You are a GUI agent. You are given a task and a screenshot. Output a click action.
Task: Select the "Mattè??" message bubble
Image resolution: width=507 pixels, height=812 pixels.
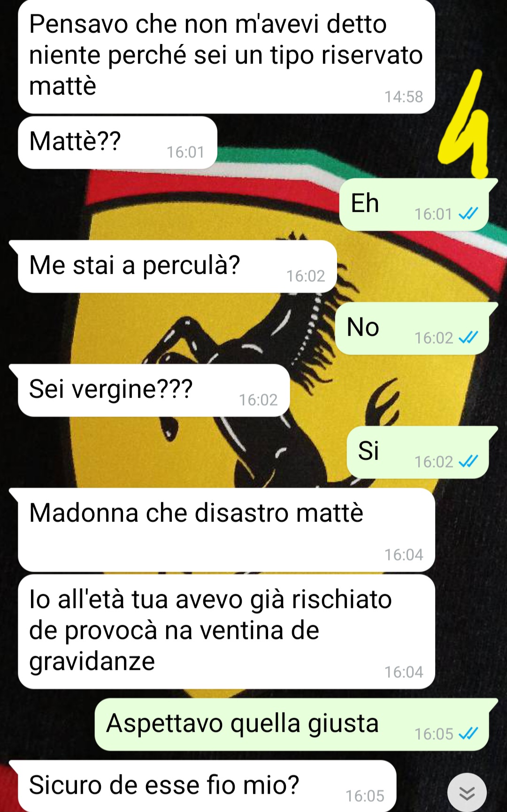117,143
